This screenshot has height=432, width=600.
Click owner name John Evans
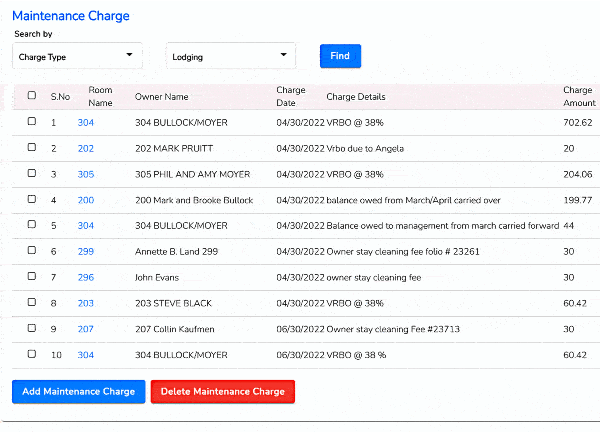pos(157,277)
